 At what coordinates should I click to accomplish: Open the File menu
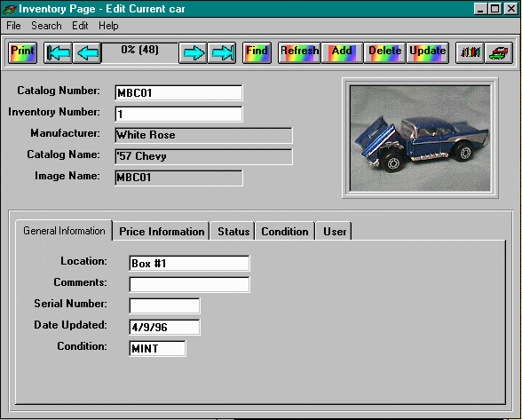click(13, 26)
